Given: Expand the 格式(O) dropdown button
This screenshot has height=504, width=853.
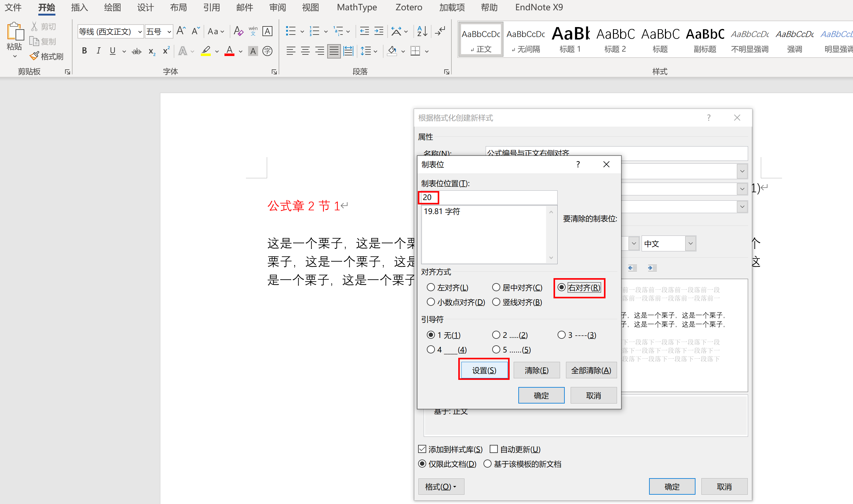Looking at the screenshot, I should point(441,486).
